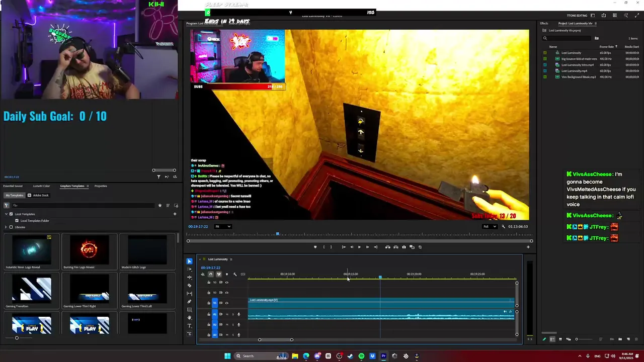Click the pencil icon in Project panel footer
644x362 pixels.
544,339
